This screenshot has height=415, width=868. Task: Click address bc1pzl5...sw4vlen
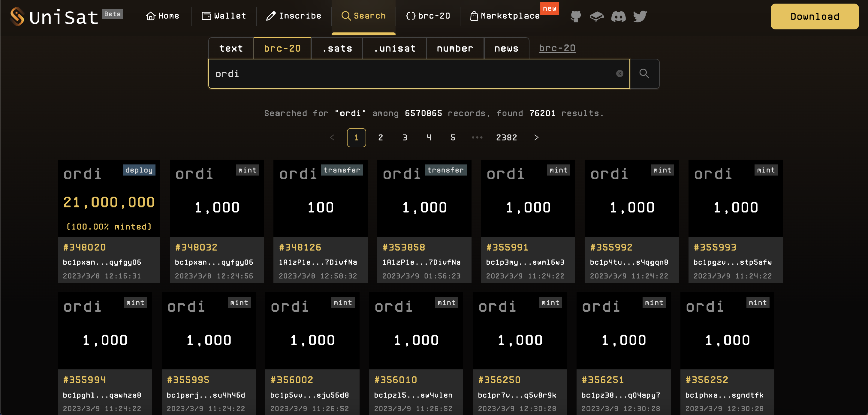coord(413,395)
